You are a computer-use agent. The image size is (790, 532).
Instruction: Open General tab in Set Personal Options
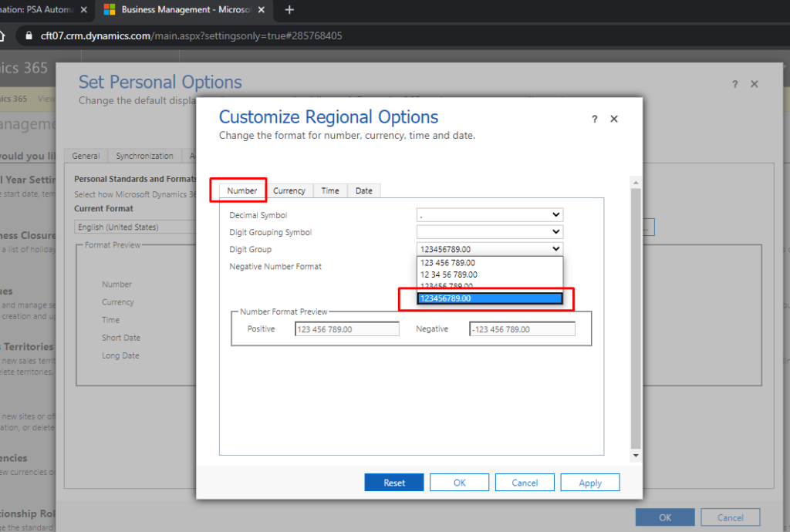point(86,156)
